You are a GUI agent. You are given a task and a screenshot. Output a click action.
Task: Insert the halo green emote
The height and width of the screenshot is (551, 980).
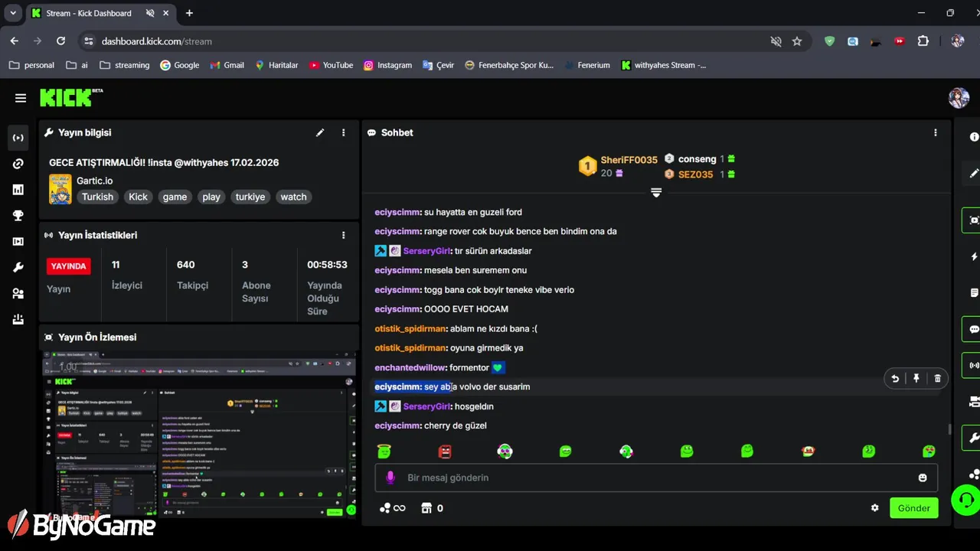coord(384,452)
